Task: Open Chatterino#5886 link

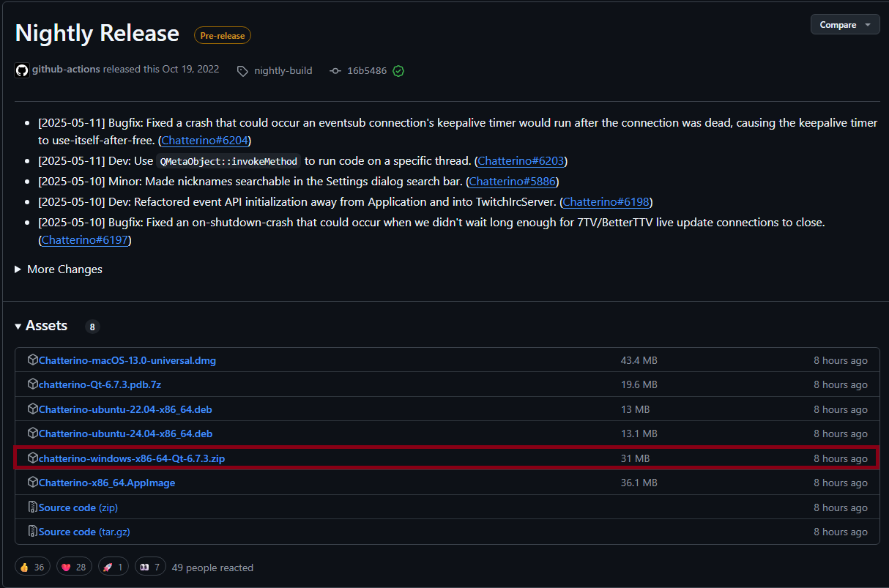Action: tap(514, 181)
